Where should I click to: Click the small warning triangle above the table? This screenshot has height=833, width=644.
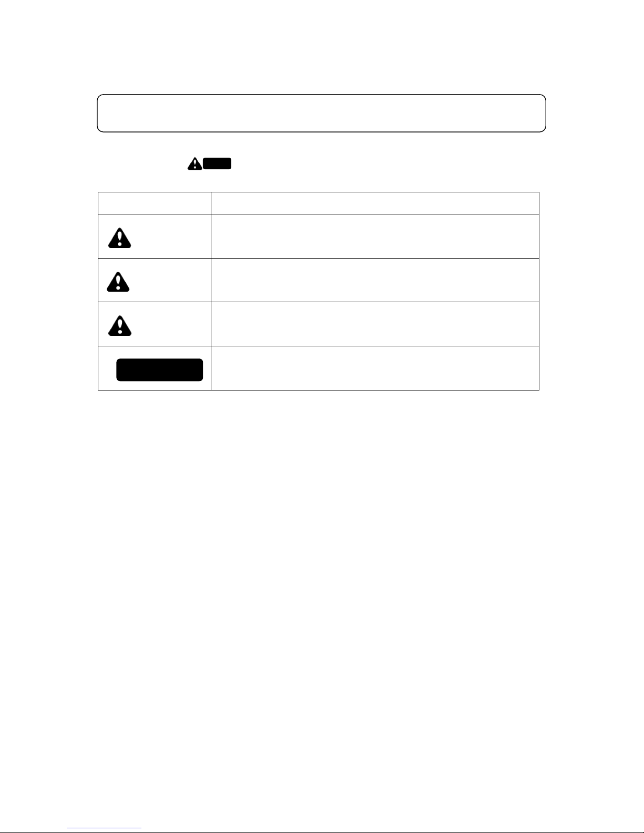click(x=195, y=164)
